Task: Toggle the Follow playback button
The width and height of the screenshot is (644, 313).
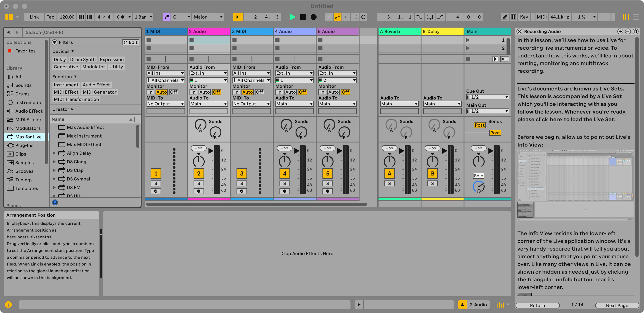Action: coord(238,17)
